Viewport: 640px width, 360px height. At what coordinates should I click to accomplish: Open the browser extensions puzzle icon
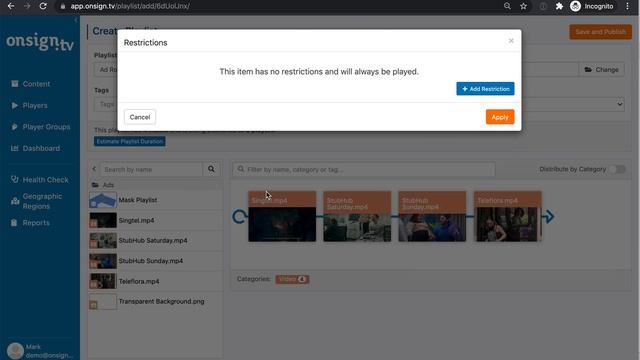point(559,6)
